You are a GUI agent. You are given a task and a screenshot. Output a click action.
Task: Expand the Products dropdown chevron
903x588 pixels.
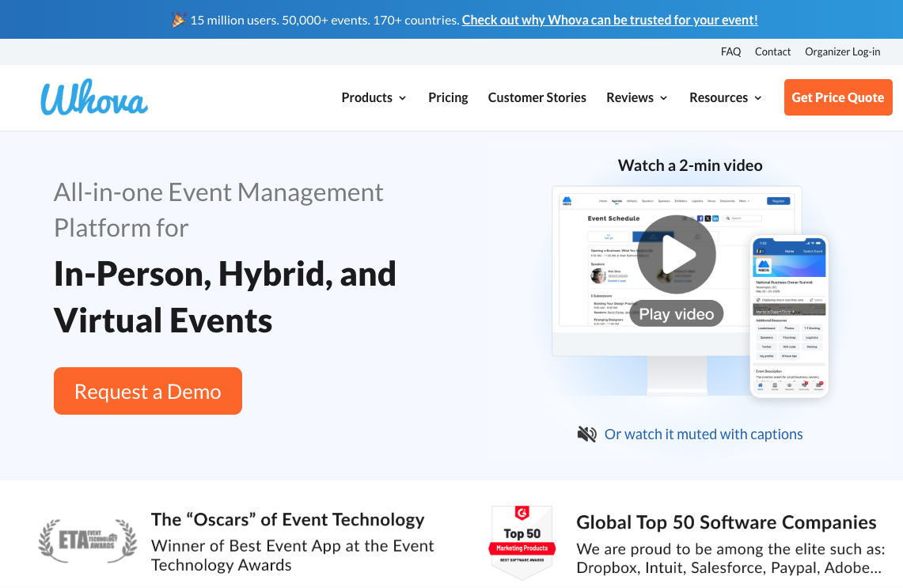point(403,98)
